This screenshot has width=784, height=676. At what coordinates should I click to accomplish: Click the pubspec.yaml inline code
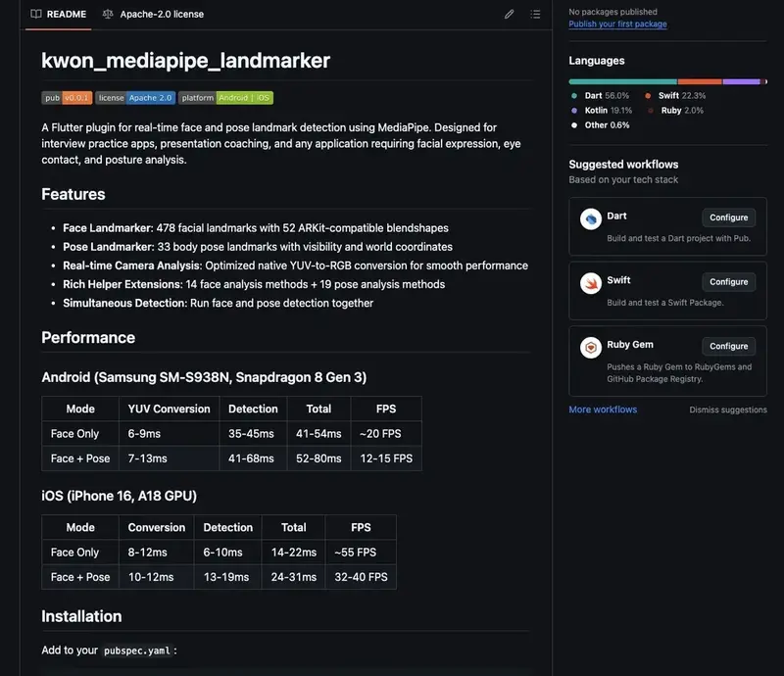(136, 651)
